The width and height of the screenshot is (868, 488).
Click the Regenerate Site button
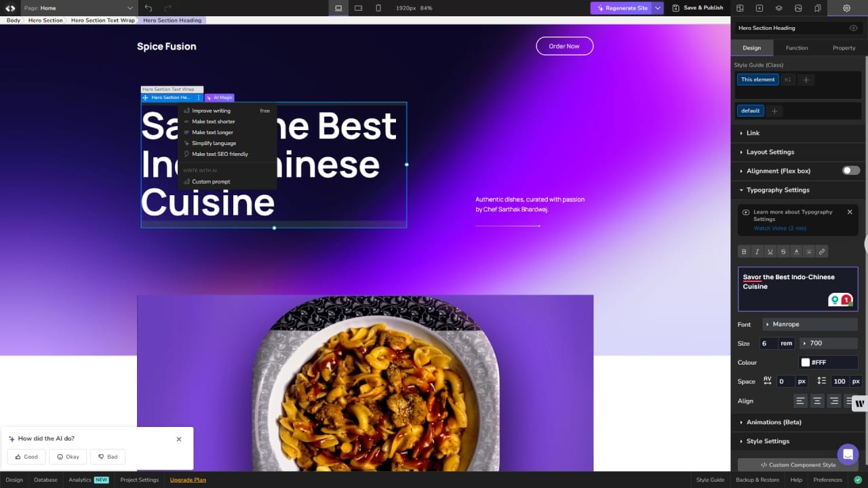tap(621, 8)
